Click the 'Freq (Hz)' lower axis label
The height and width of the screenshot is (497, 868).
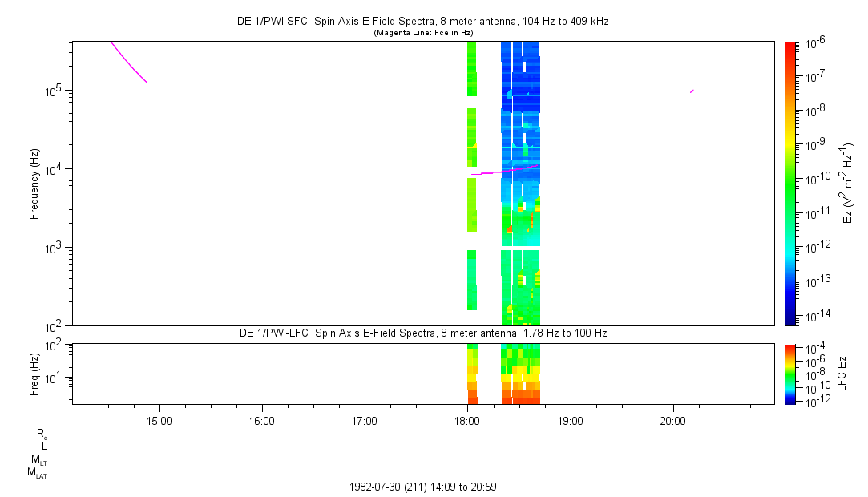34,374
